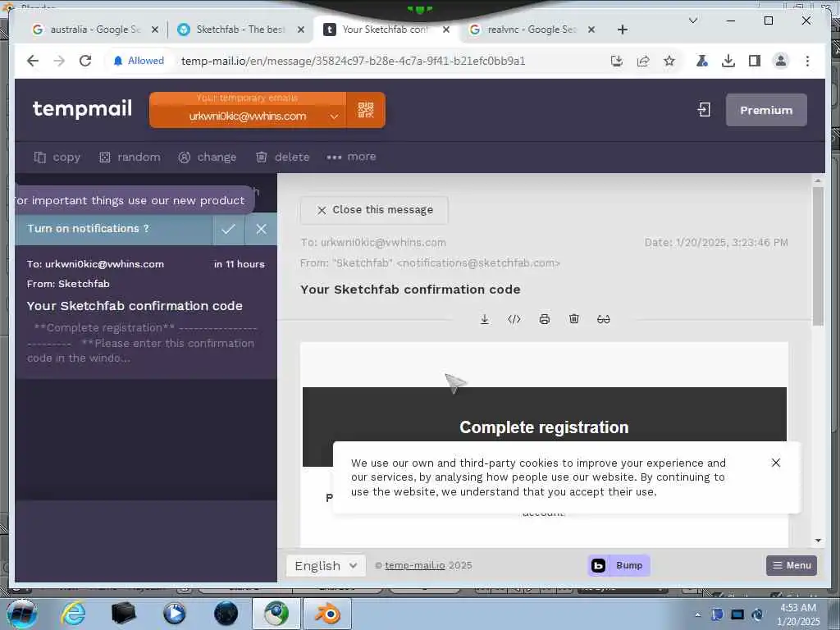Viewport: 840px width, 630px height.
Task: Click change email address
Action: click(208, 157)
